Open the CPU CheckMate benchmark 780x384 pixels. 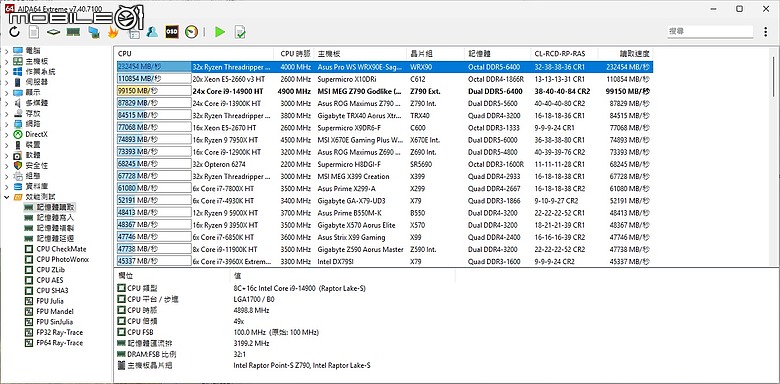tap(61, 249)
